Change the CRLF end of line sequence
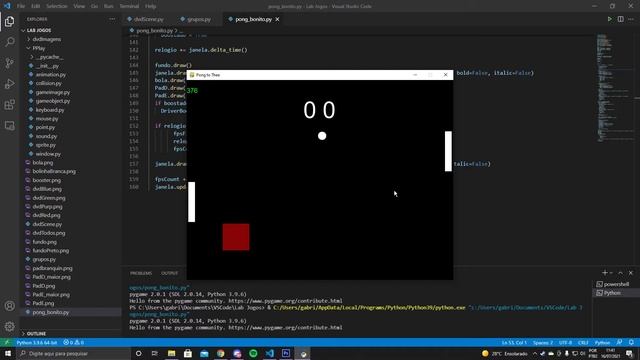 coord(583,342)
